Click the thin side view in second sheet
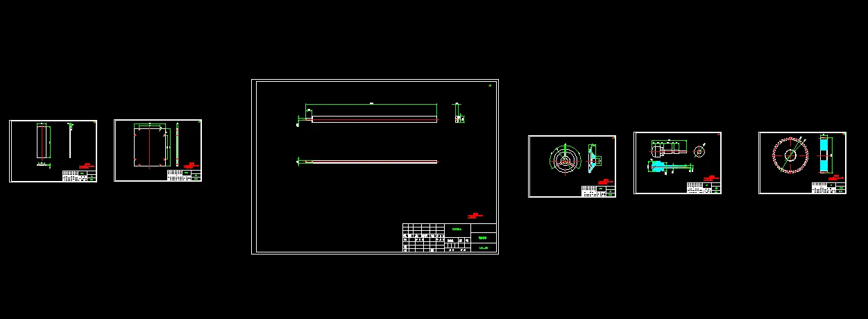The height and width of the screenshot is (319, 868). click(177, 144)
